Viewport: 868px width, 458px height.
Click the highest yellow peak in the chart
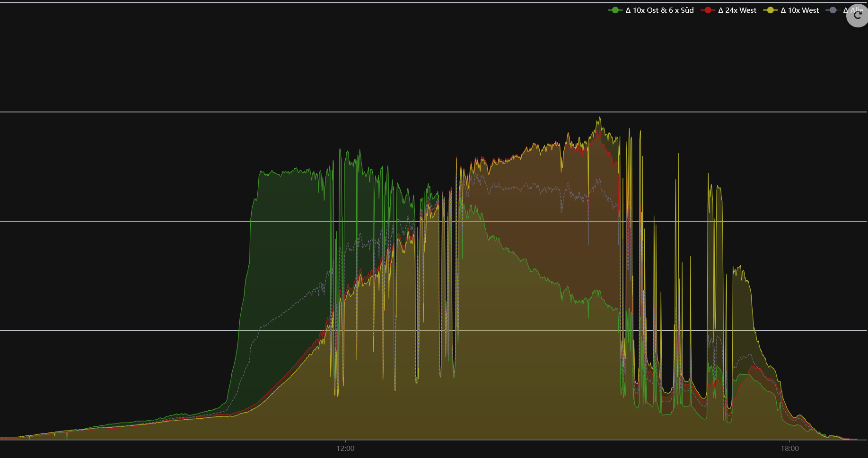600,118
